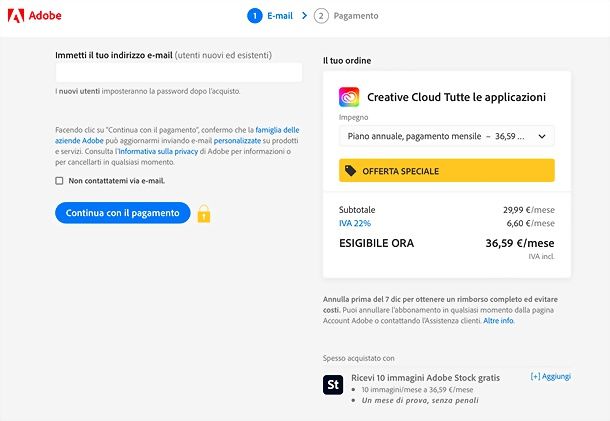Screen dimensions: 610x421
Task: Open the Piano annuale commitment dropdown
Action: click(x=447, y=136)
